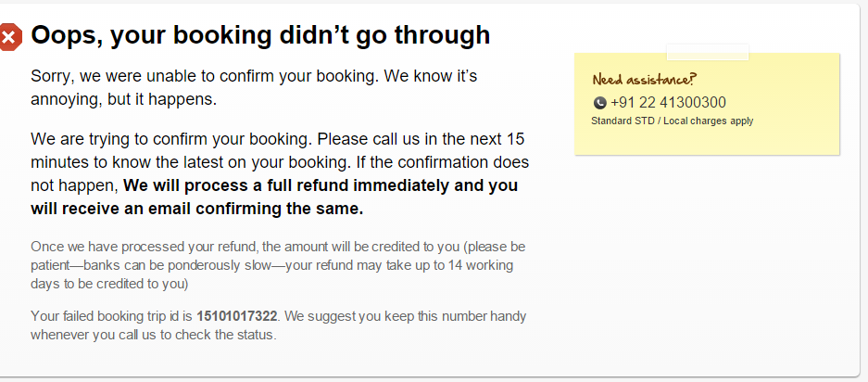Click "We suggest you keep this number handy"
The height and width of the screenshot is (382, 868).
point(406,316)
